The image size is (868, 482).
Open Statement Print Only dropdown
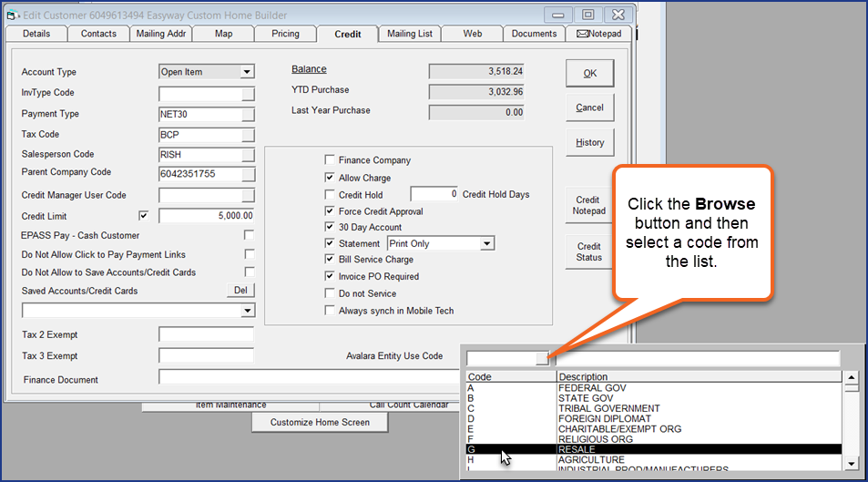click(486, 244)
